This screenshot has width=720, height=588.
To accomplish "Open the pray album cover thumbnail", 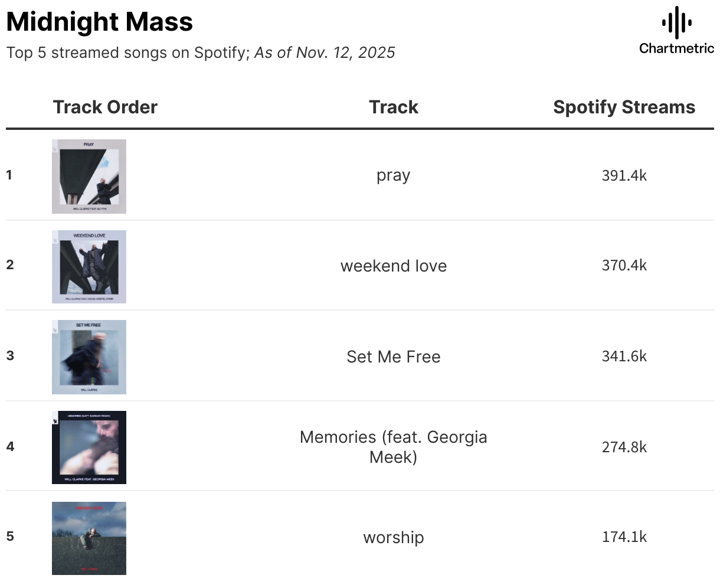I will (89, 177).
